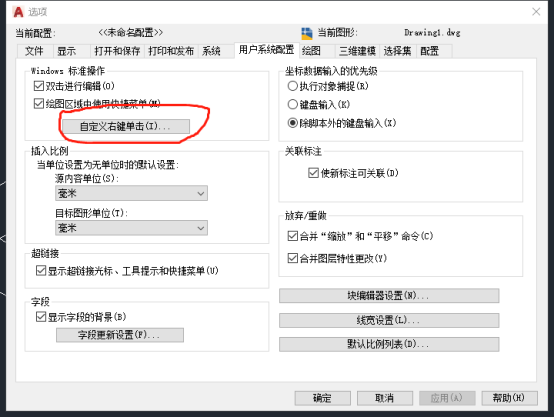554x417 pixels.
Task: Click the 当单位设置为无单位时的默认设置 label
Action: 108,165
